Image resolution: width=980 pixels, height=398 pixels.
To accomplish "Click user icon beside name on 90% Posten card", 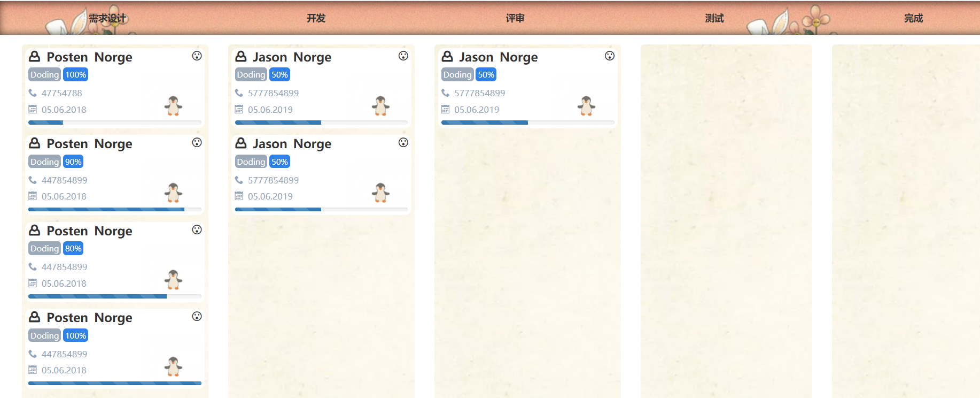I will pos(35,143).
